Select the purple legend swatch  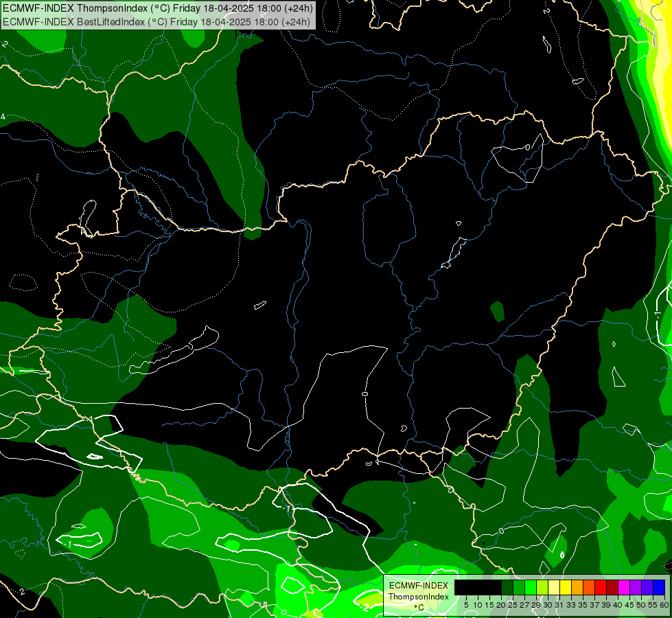[x=636, y=587]
